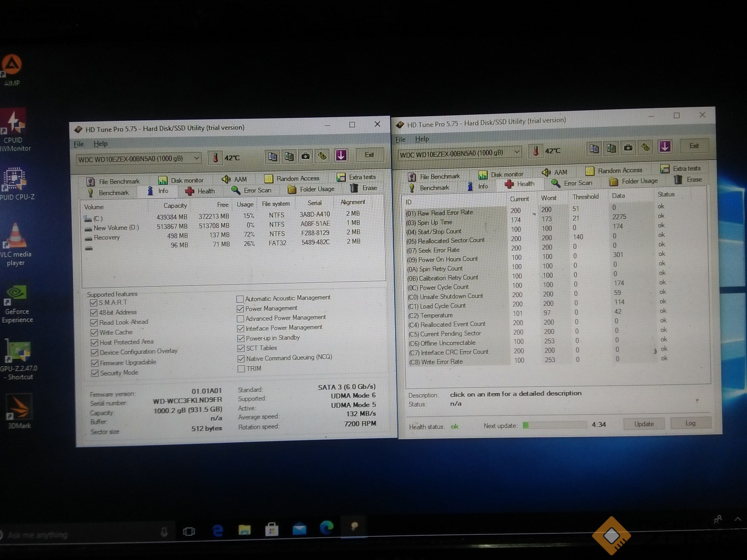Open File Explorer from taskbar
Screen dimensions: 747x560
(245, 530)
